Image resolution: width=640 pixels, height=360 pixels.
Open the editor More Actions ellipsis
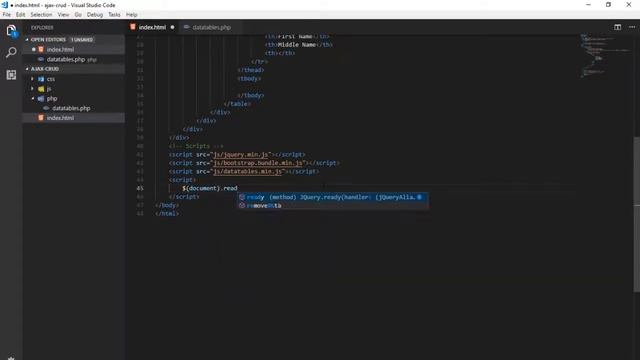pyautogui.click(x=632, y=27)
